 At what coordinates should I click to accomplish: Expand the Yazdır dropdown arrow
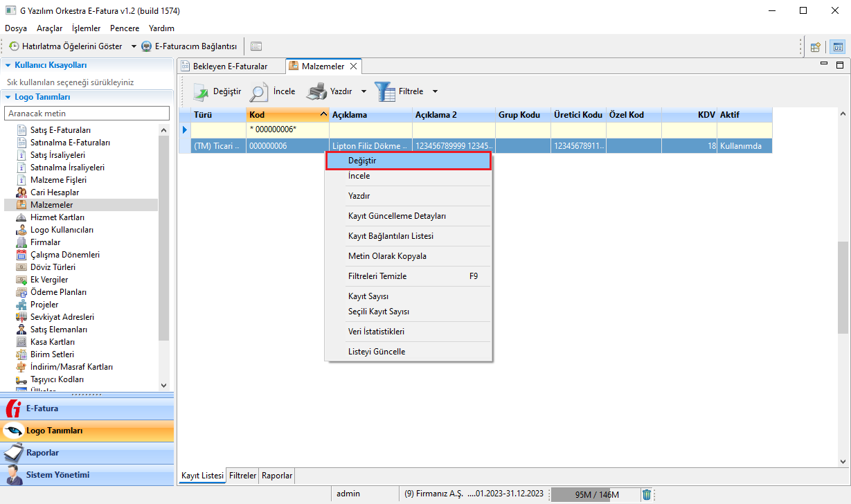tap(364, 91)
